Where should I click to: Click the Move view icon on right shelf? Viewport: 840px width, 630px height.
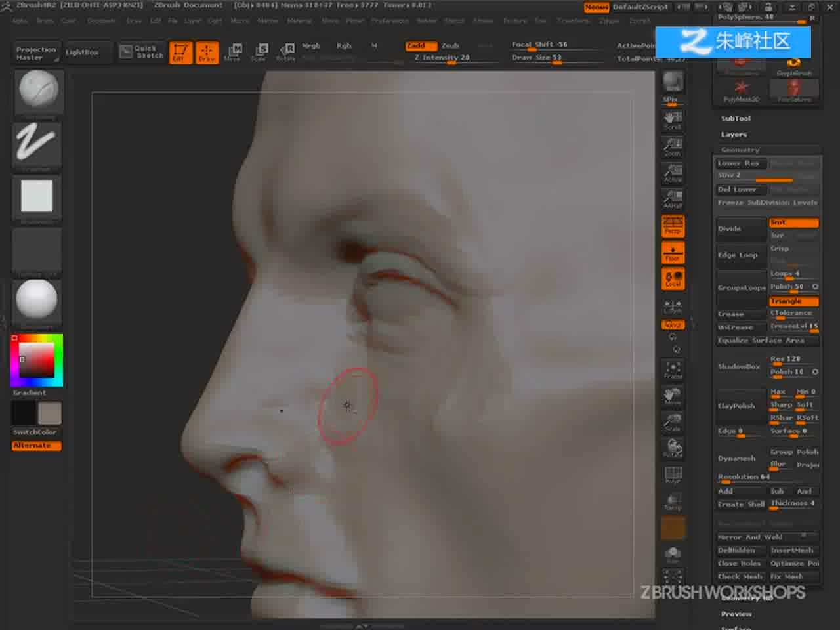point(673,396)
